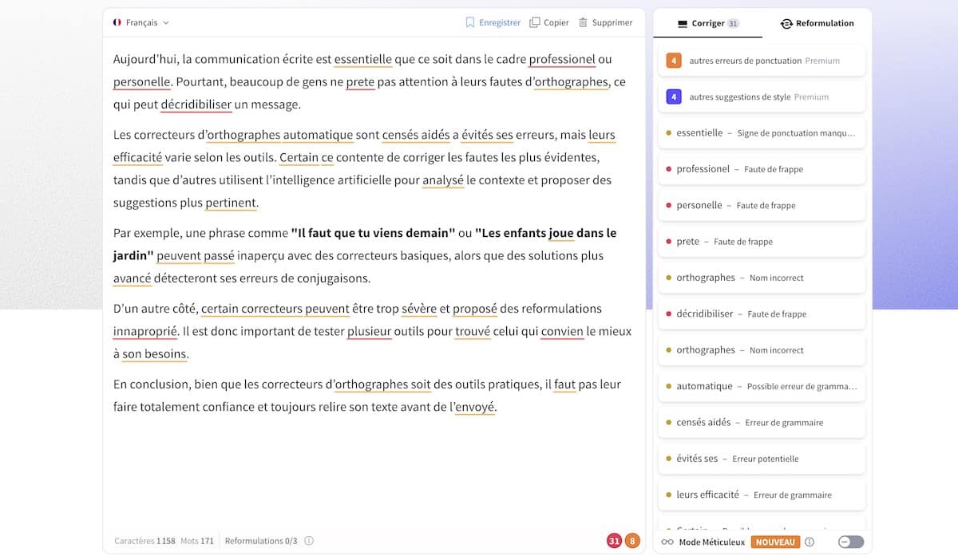
Task: Click the underlined word professionel in the text
Action: click(x=562, y=59)
